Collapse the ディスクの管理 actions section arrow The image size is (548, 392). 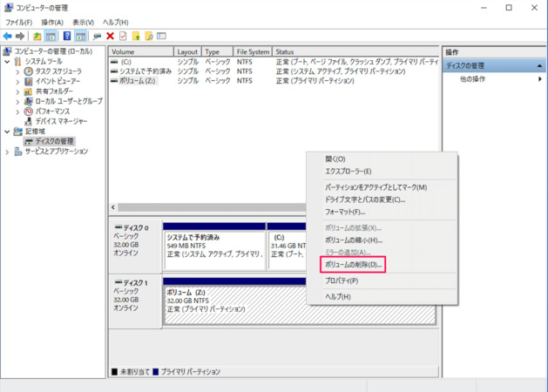click(539, 65)
